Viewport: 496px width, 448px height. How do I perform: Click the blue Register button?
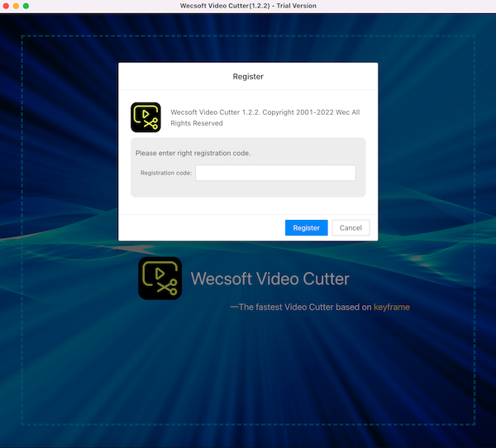pos(306,228)
